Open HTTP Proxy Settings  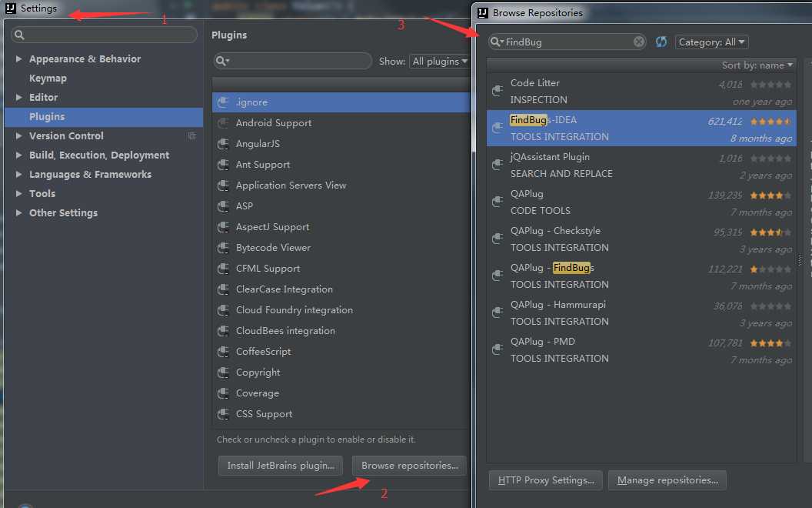(545, 480)
